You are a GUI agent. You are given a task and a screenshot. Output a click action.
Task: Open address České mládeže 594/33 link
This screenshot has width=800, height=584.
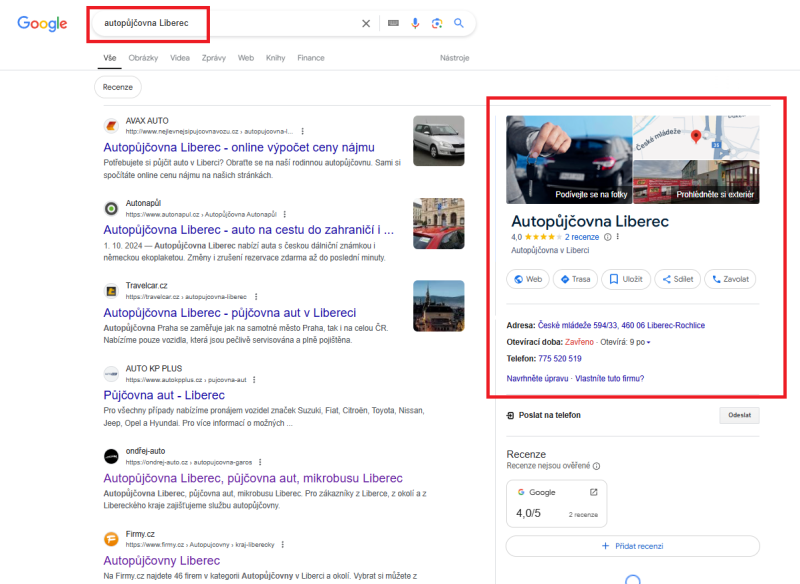(621, 325)
